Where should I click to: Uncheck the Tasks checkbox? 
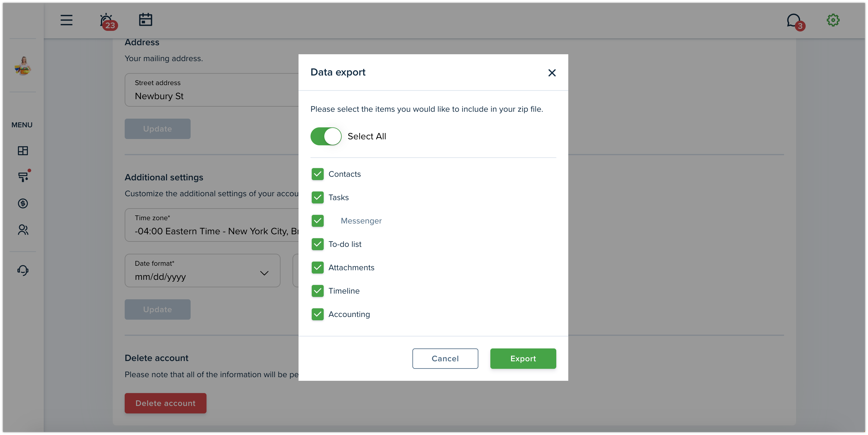point(317,197)
